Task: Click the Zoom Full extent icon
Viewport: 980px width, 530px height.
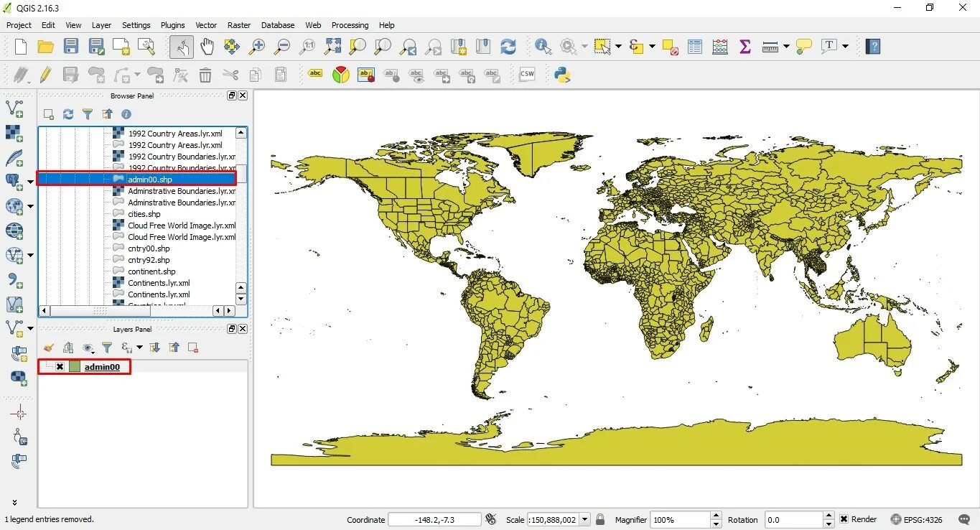Action: (x=332, y=47)
